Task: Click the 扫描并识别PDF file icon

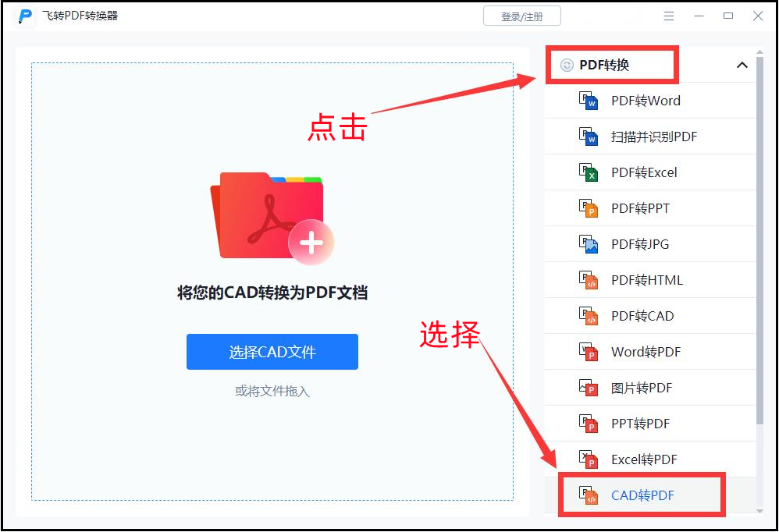Action: pyautogui.click(x=589, y=137)
